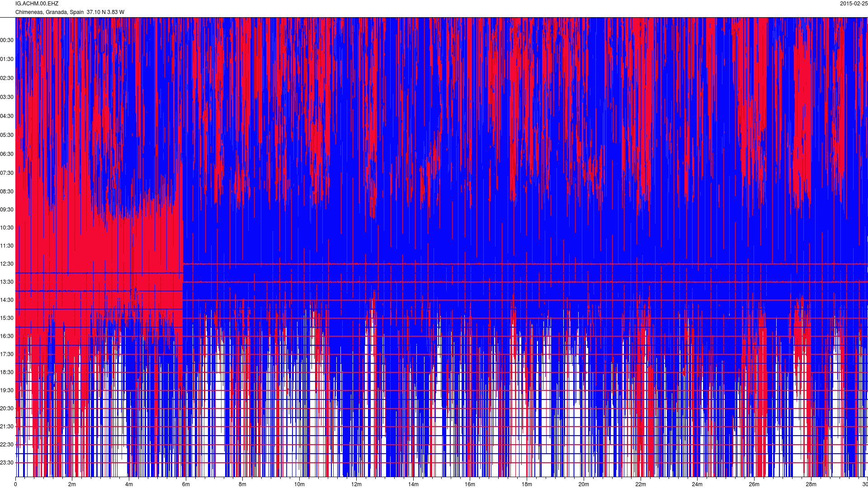
Task: Click the 8m axis label
Action: pos(242,484)
